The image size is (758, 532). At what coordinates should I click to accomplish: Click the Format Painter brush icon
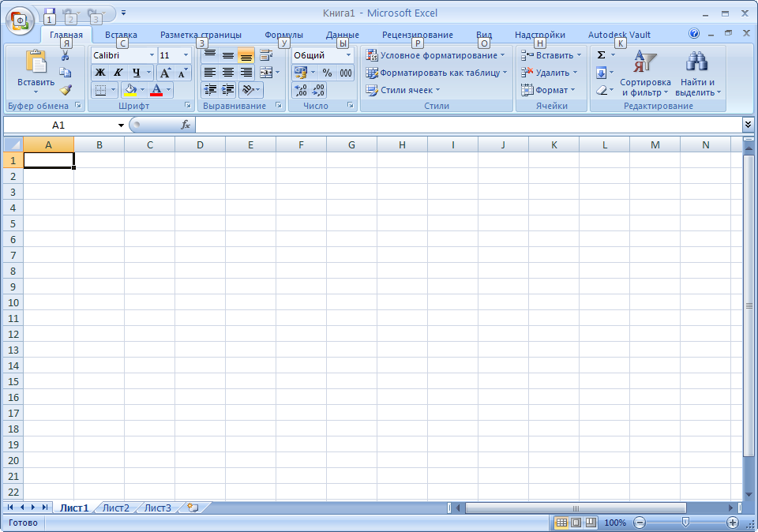click(66, 90)
